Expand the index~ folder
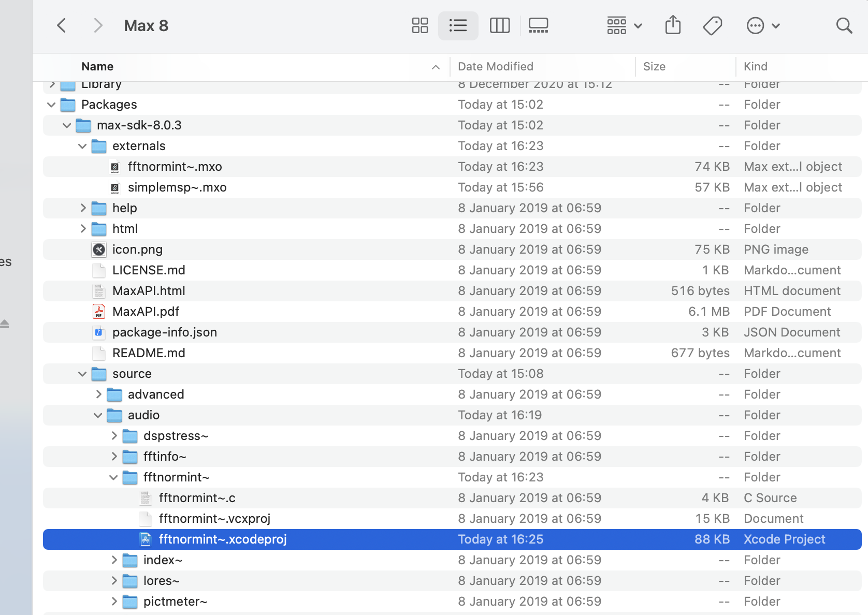The height and width of the screenshot is (615, 868). (x=114, y=560)
